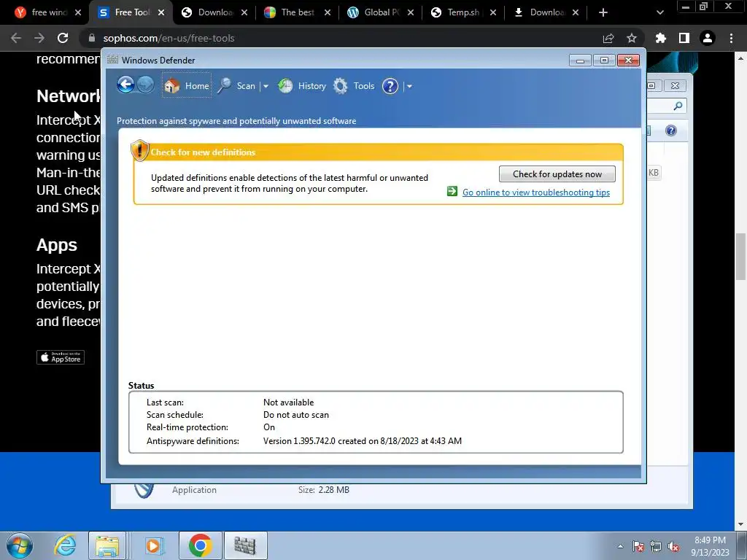
Task: Open Windows Media Player from the taskbar
Action: (153, 545)
